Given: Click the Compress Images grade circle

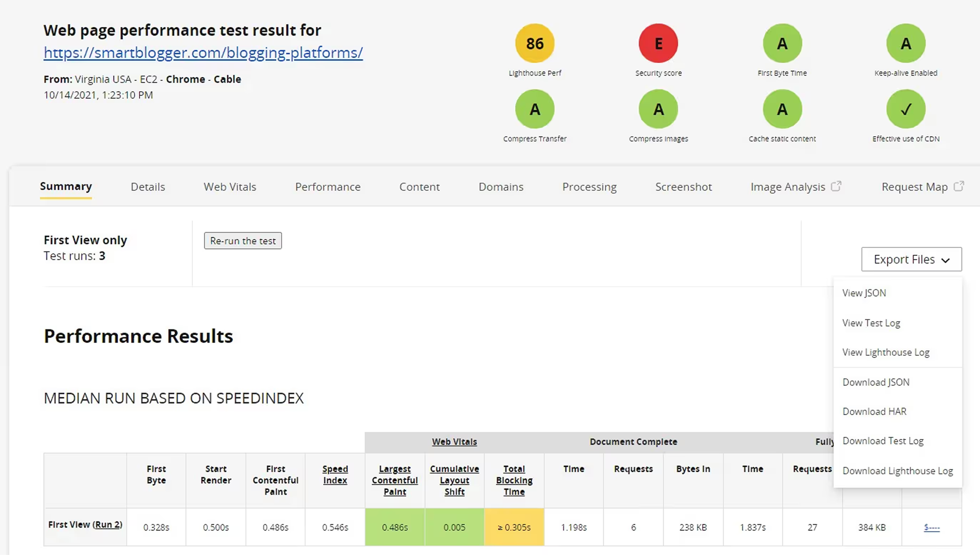Looking at the screenshot, I should point(658,109).
